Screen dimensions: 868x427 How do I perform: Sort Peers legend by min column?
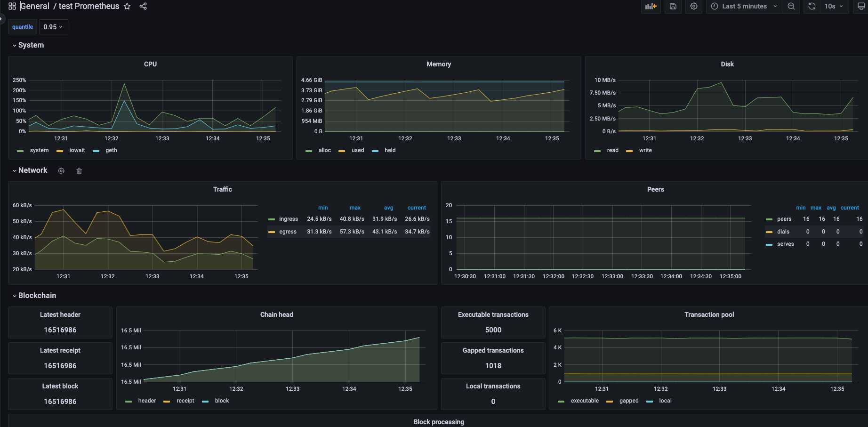click(x=801, y=208)
